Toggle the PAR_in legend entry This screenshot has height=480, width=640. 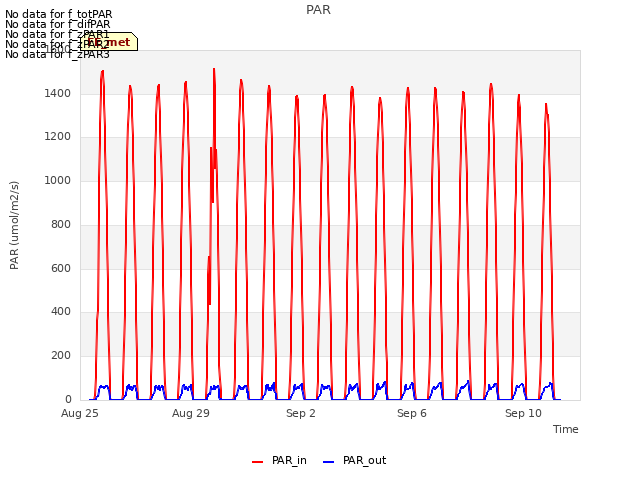pos(279,460)
